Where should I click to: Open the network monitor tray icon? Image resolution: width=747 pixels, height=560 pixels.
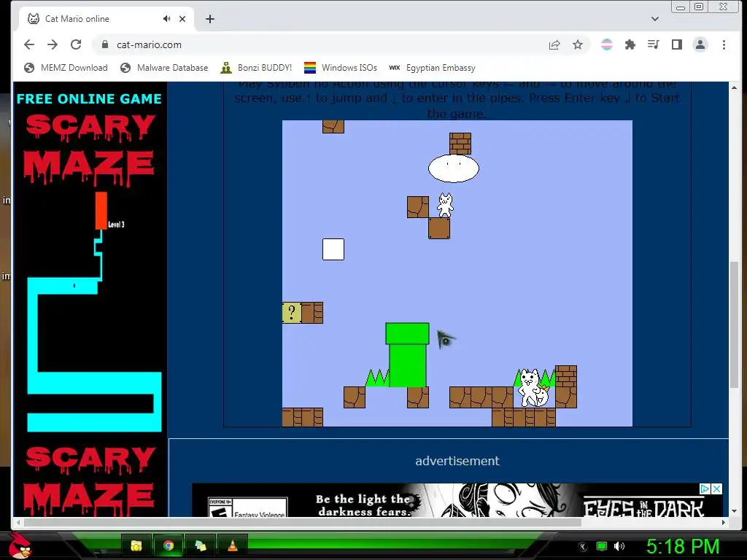pos(602,546)
